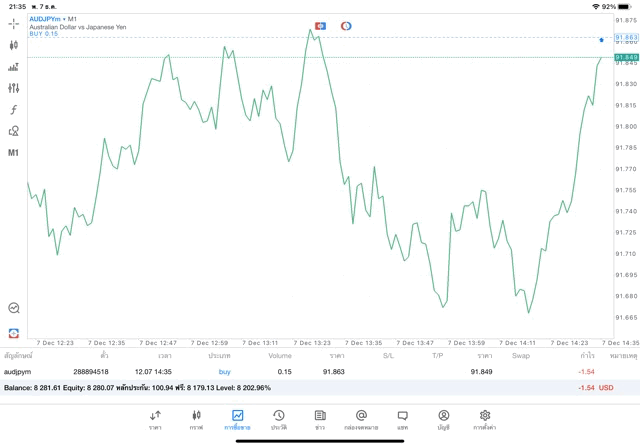Open the account tab

[x=444, y=420]
